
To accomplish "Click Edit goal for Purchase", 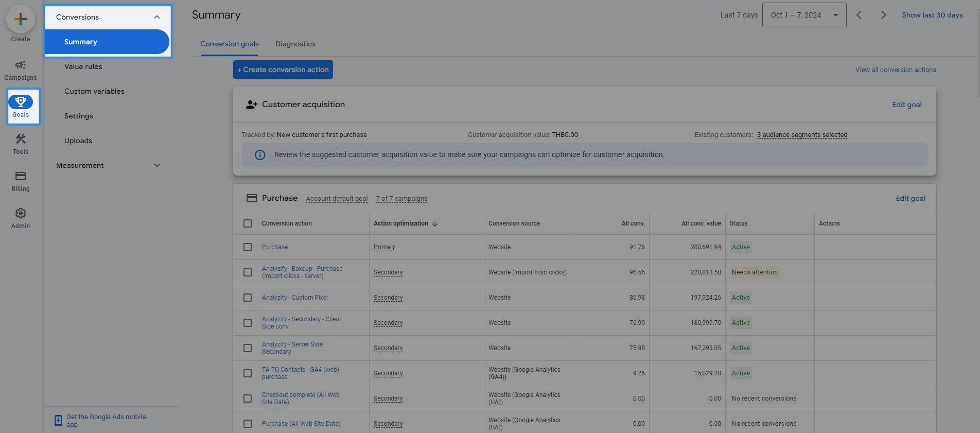I will 910,198.
